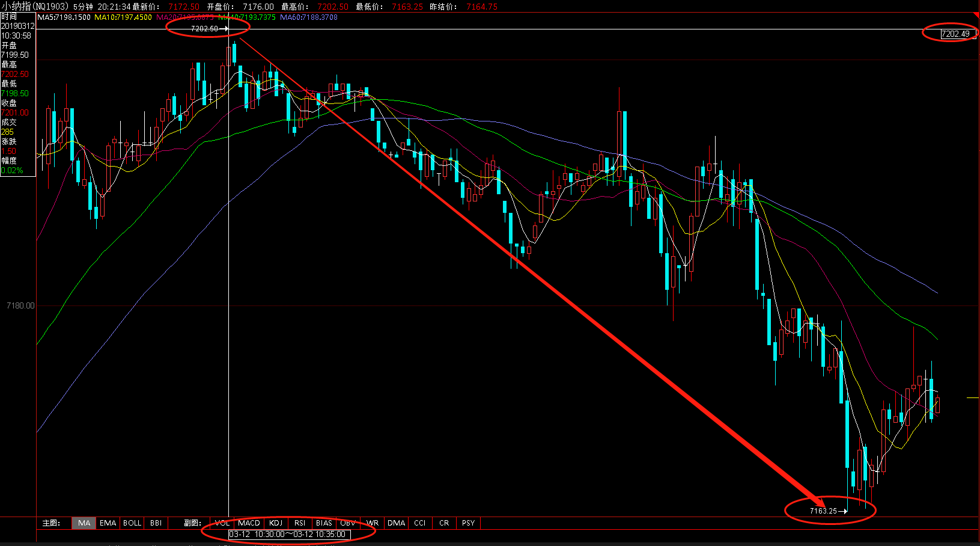Click the 20:21:34 clock in header

tap(114, 7)
